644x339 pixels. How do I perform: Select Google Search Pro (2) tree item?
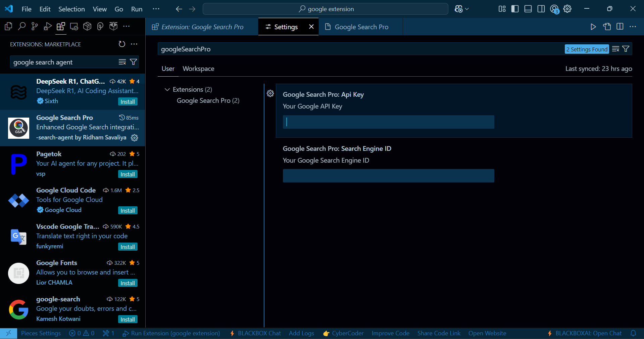[208, 100]
